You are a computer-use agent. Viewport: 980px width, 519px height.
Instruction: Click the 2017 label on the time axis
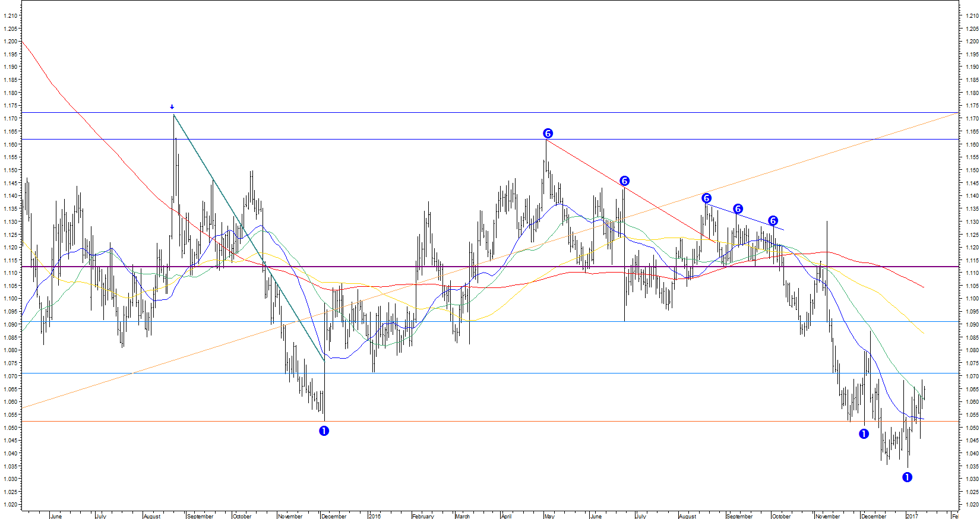click(x=912, y=516)
